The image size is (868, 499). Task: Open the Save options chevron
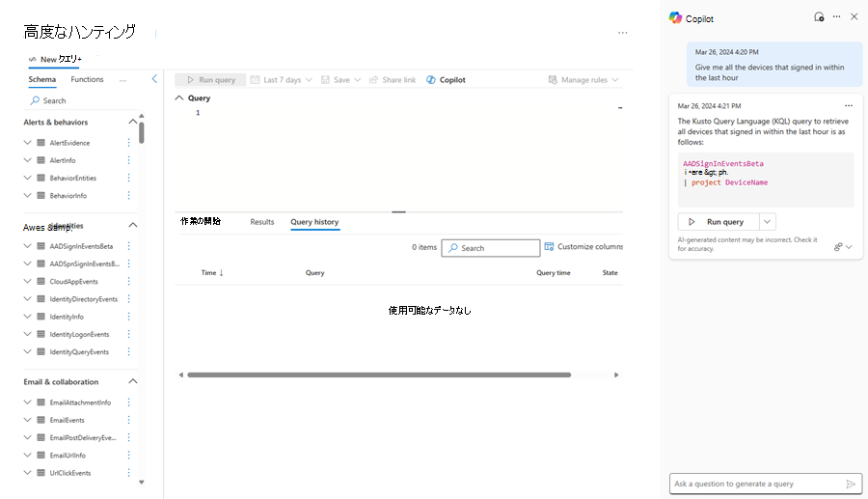tap(357, 80)
